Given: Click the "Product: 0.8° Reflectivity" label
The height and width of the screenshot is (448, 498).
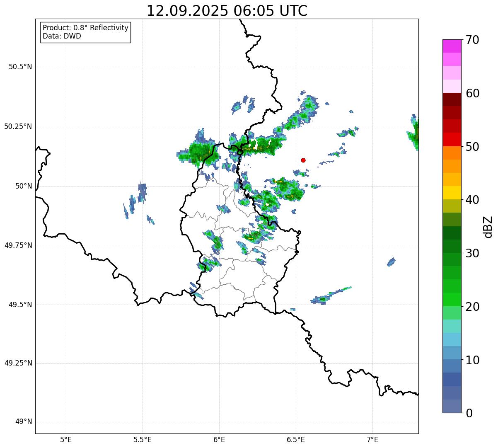Looking at the screenshot, I should [x=86, y=28].
